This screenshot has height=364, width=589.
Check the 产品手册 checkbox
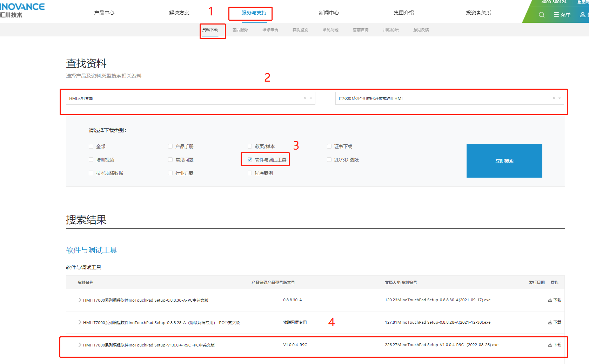[170, 146]
